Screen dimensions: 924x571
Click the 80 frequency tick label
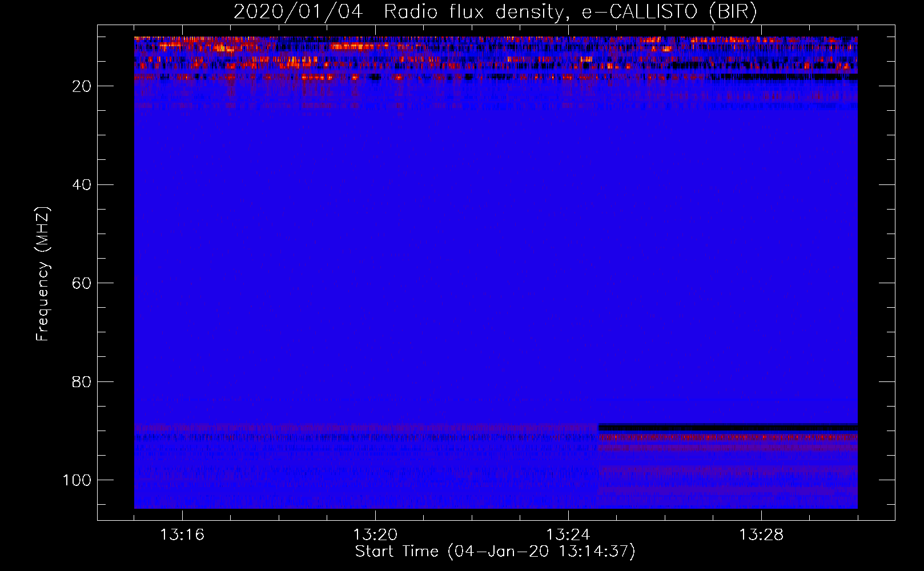(x=82, y=381)
